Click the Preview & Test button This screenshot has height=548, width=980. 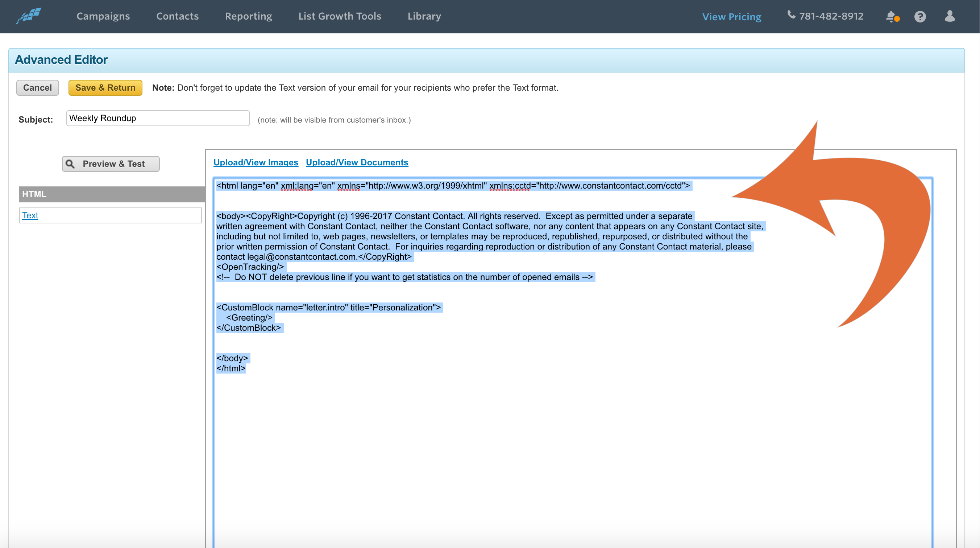111,164
